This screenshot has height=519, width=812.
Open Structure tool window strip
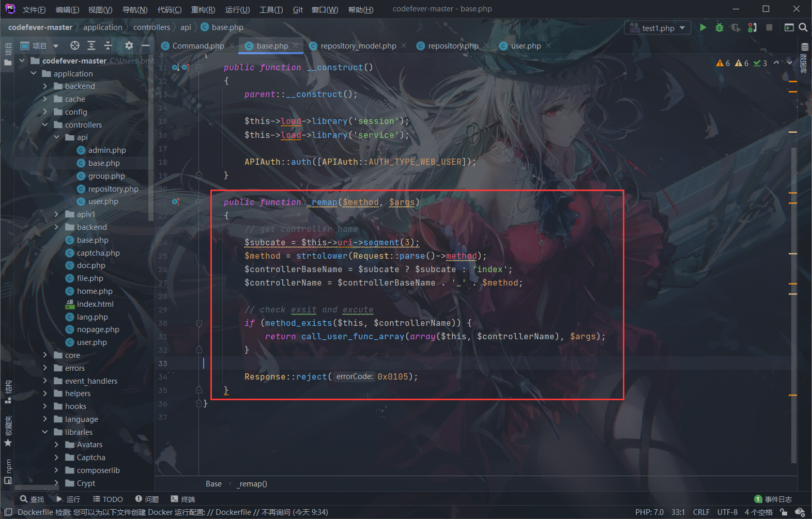(x=8, y=391)
